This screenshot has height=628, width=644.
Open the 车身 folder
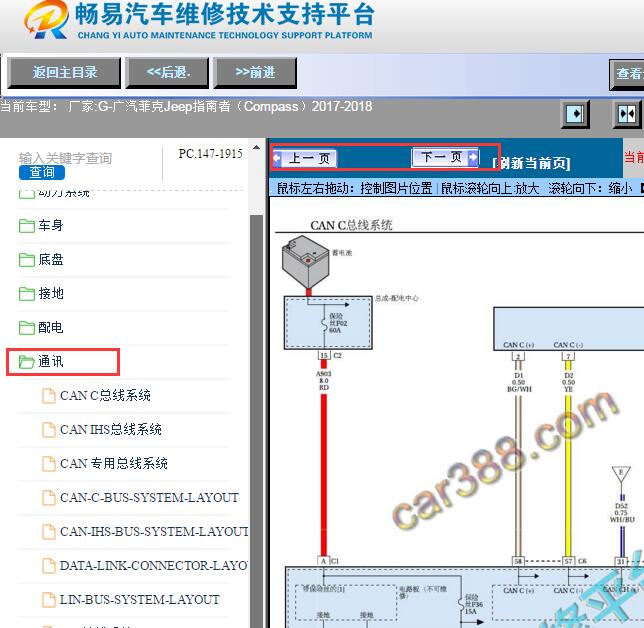[x=51, y=225]
